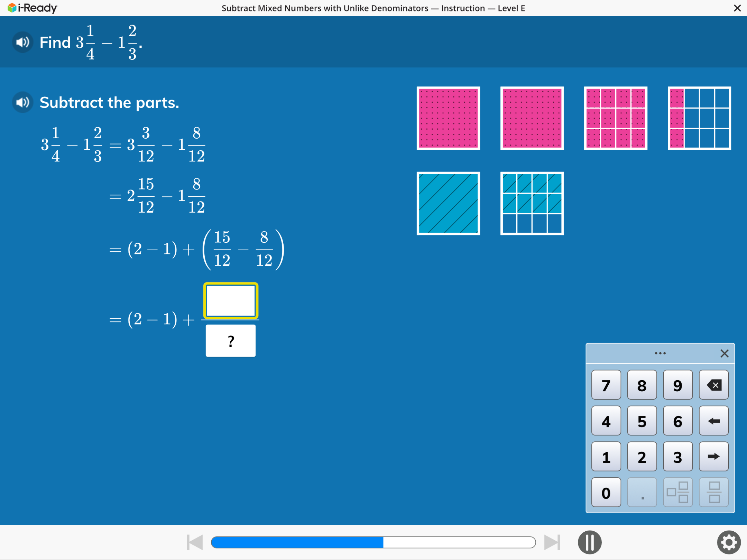Click the decimal point key
The height and width of the screenshot is (560, 747).
[642, 493]
